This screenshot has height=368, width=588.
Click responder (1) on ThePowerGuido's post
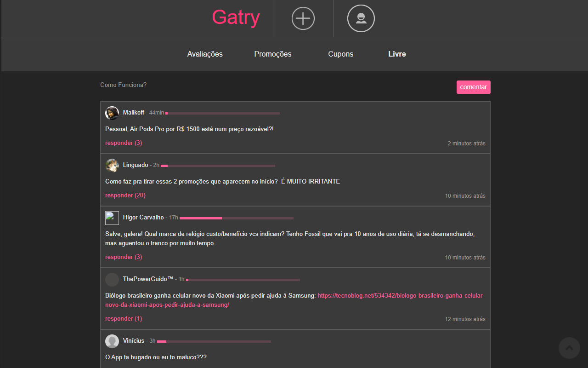(124, 319)
